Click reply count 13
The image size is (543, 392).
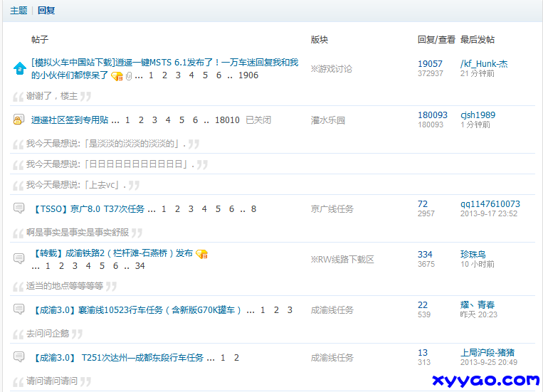pos(423,353)
